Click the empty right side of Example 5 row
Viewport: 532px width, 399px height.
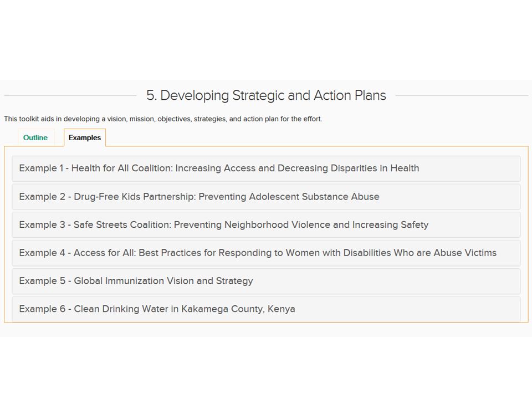coord(387,281)
